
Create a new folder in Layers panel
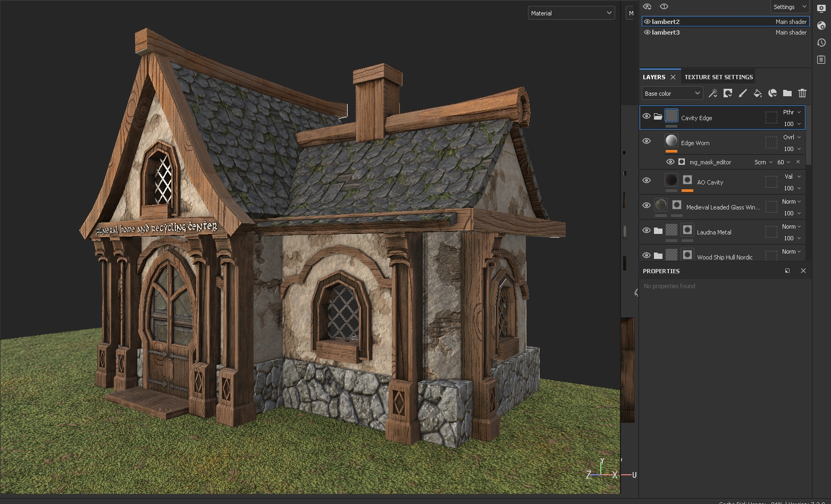coord(787,94)
